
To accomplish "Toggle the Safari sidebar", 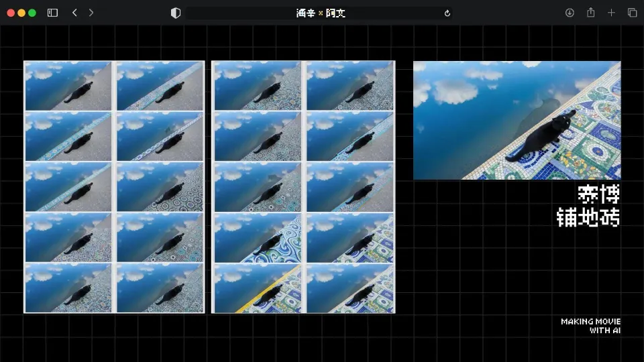I will click(x=52, y=13).
